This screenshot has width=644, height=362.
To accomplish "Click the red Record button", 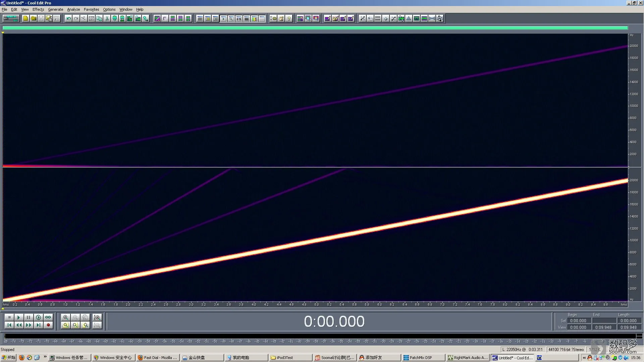I will pos(48,325).
